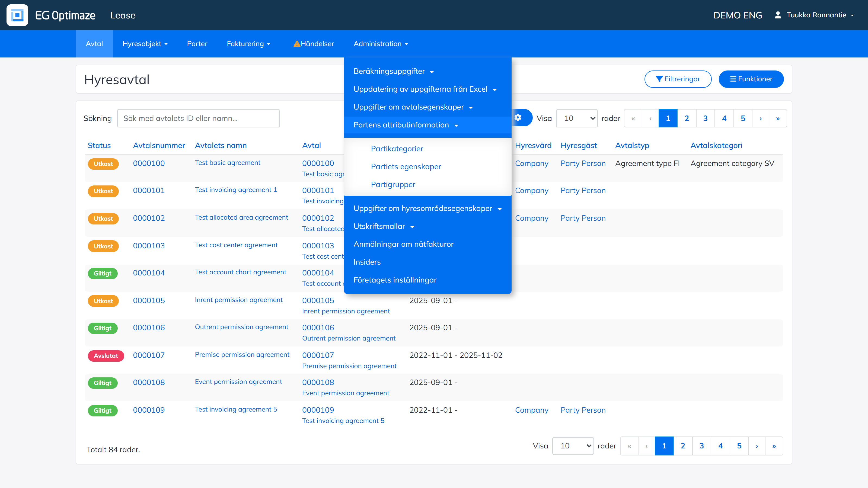Choose Partikategorier menu entry

(x=397, y=149)
